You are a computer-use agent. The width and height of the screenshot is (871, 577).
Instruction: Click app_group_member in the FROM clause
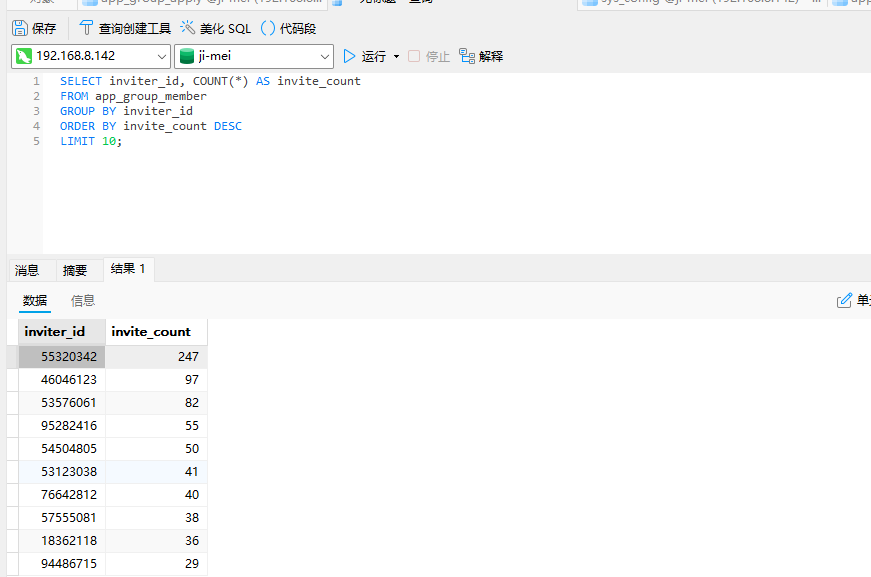151,96
